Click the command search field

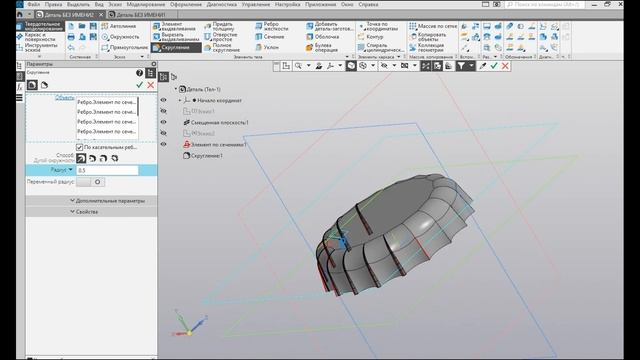(544, 4)
